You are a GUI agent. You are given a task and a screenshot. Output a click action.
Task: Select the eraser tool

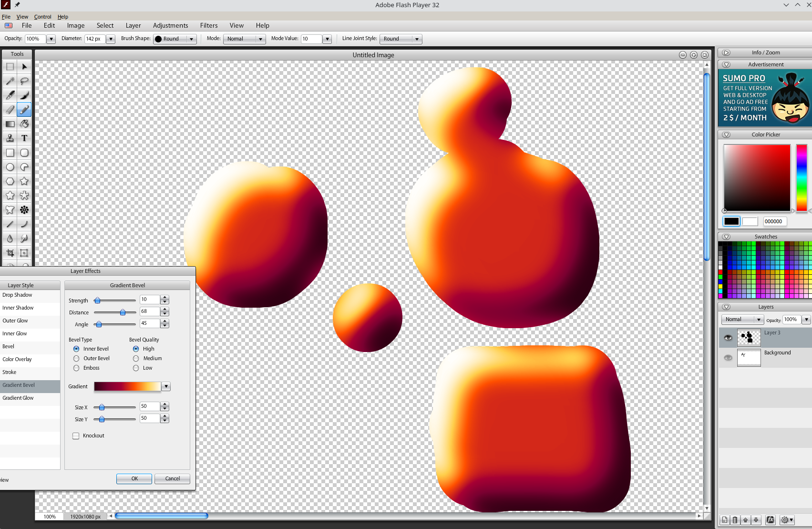pos(10,110)
